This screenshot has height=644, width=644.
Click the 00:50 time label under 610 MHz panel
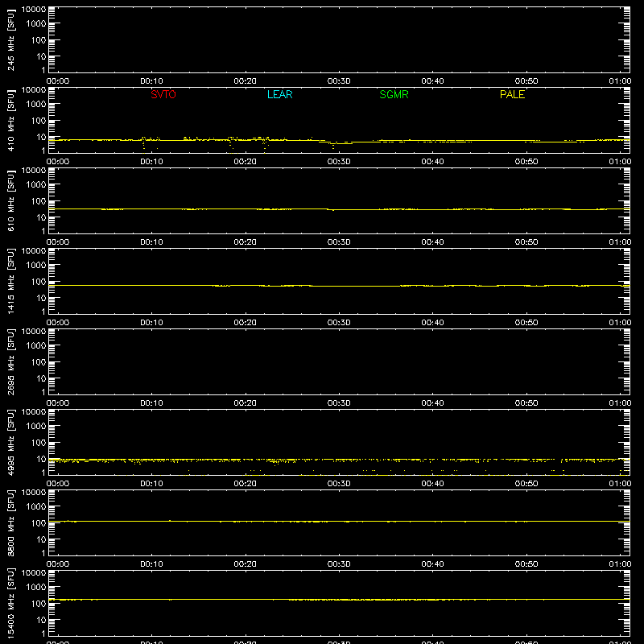[x=526, y=242]
